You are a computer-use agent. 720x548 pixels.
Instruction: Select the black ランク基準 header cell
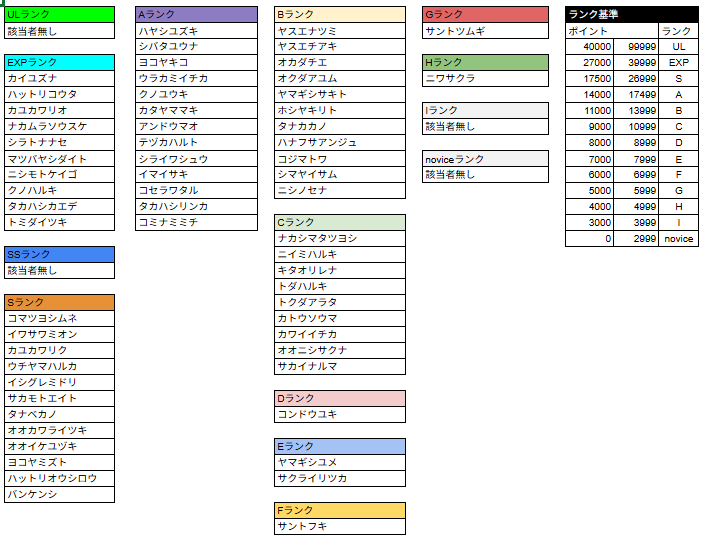[x=631, y=15]
